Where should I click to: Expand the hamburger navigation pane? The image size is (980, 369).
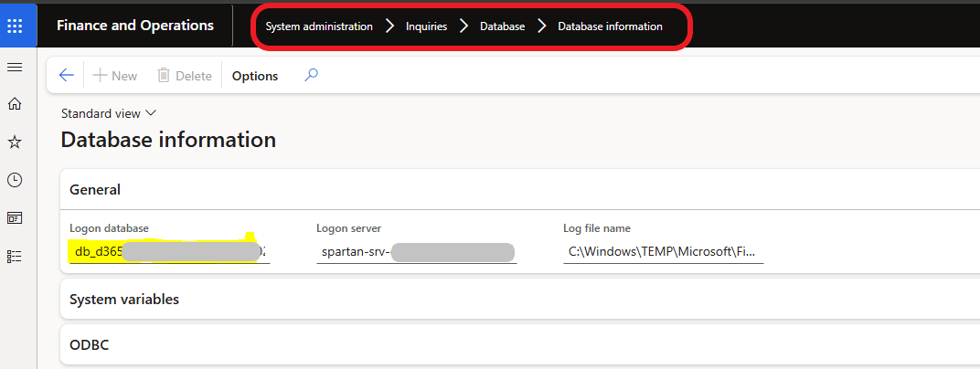click(15, 67)
